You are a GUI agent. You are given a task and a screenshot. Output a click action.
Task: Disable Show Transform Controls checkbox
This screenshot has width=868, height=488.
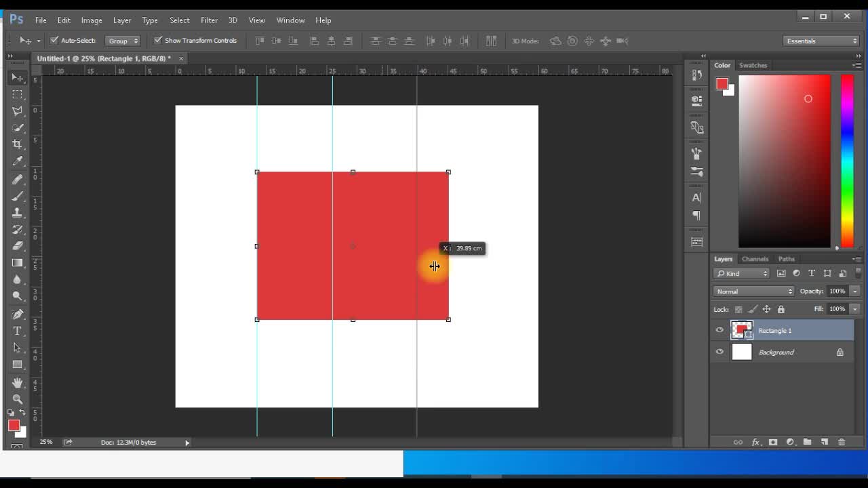158,41
